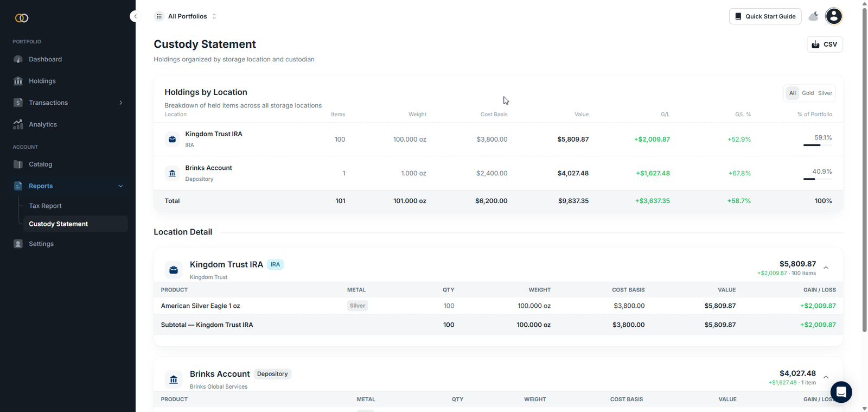Collapse the Kingdom Trust IRA detail section
The image size is (868, 412).
826,268
